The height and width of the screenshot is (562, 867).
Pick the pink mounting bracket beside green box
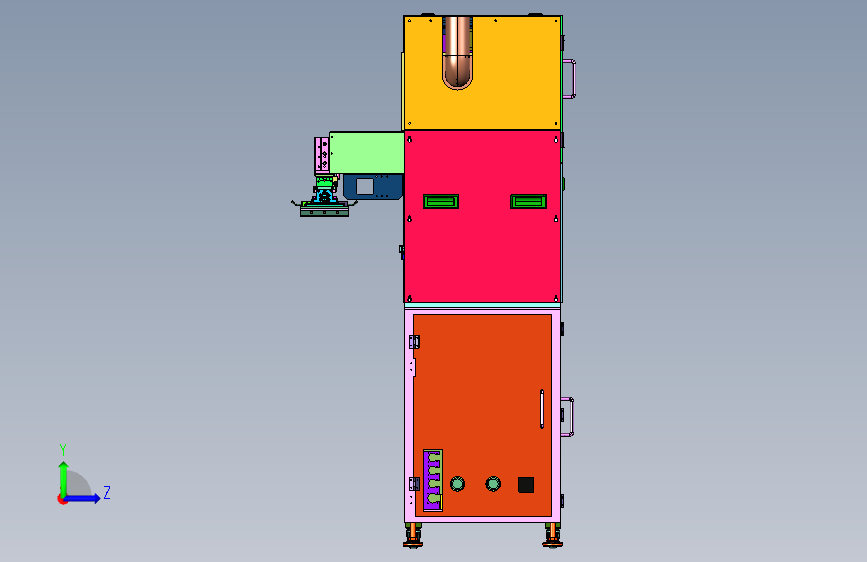[322, 154]
